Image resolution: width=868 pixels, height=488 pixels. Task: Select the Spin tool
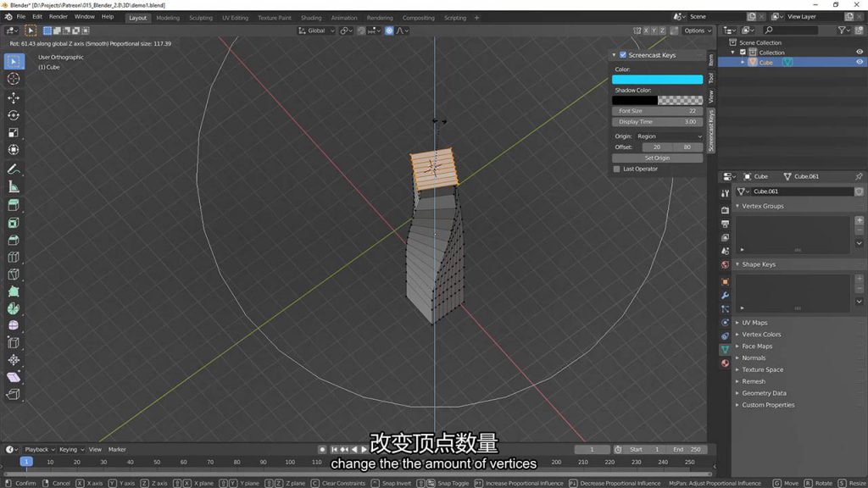pos(14,308)
